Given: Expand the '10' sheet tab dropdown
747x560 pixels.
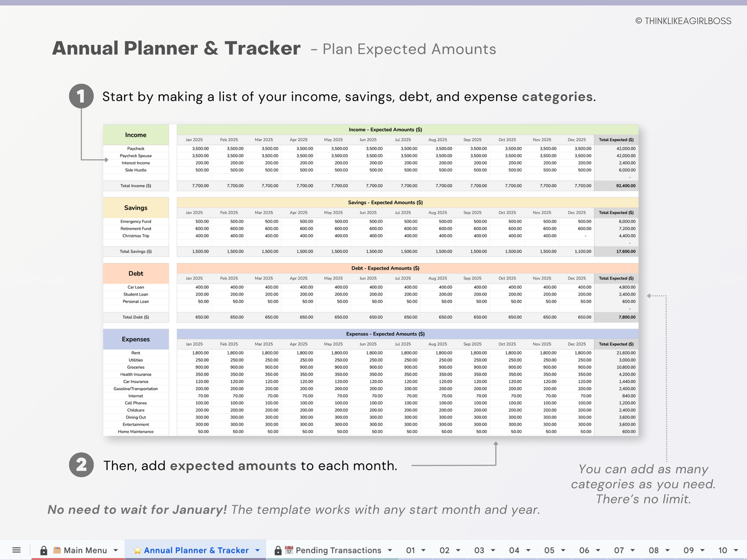Looking at the screenshot, I should point(735,550).
